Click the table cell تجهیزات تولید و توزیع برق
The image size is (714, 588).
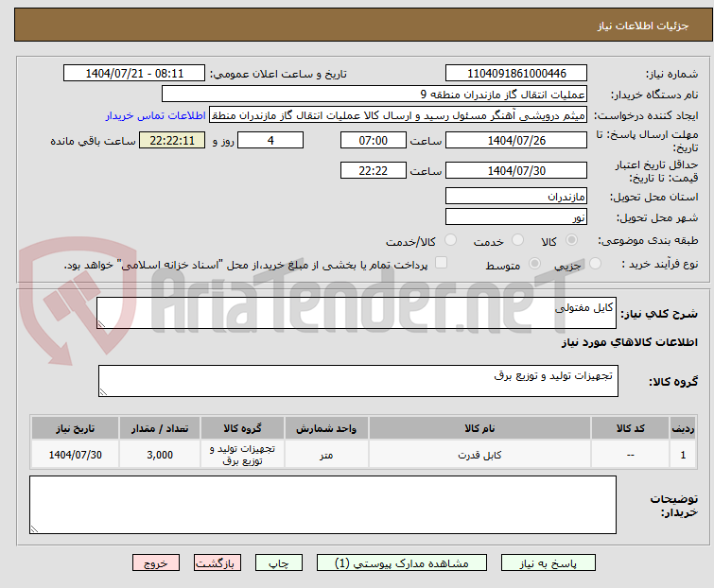click(242, 454)
